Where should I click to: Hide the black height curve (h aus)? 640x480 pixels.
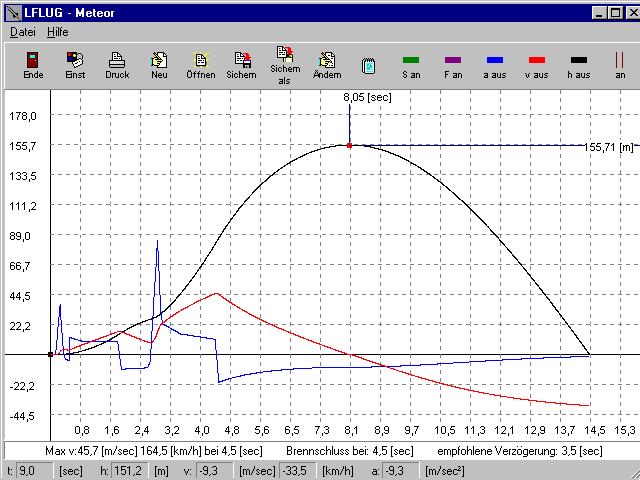click(578, 66)
